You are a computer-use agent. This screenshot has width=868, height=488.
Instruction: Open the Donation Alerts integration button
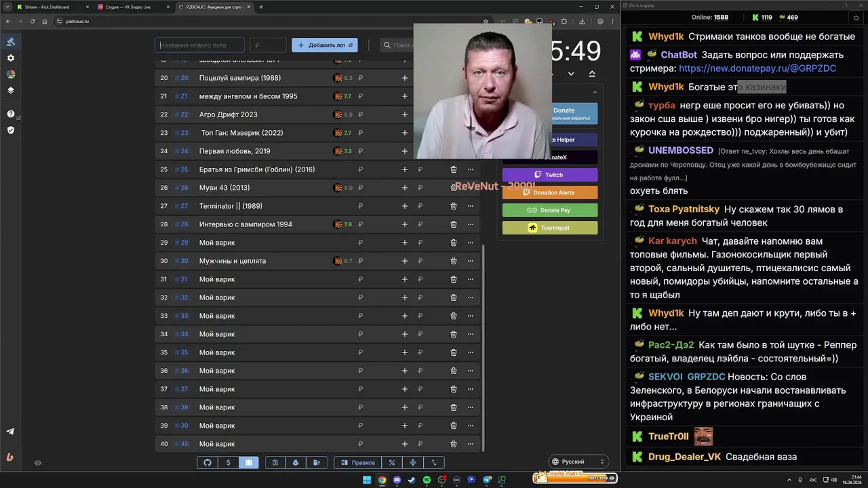tap(550, 192)
